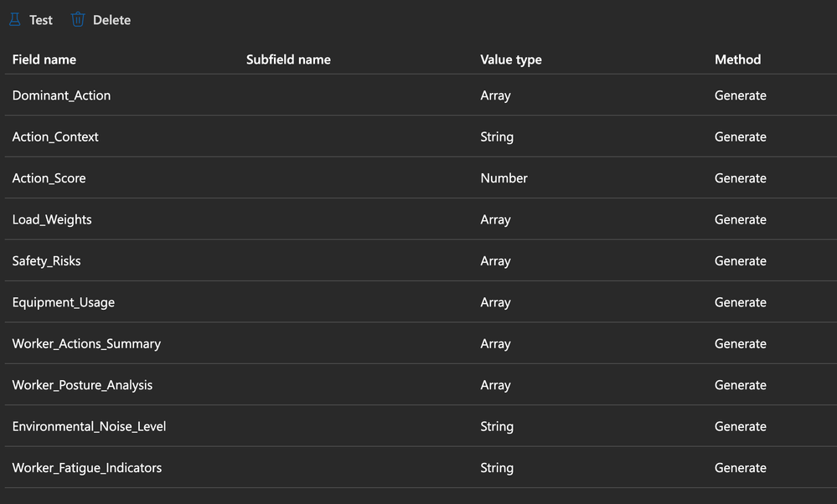This screenshot has height=504, width=837.
Task: Pick the Equipment_Usage field row
Action: [x=421, y=302]
